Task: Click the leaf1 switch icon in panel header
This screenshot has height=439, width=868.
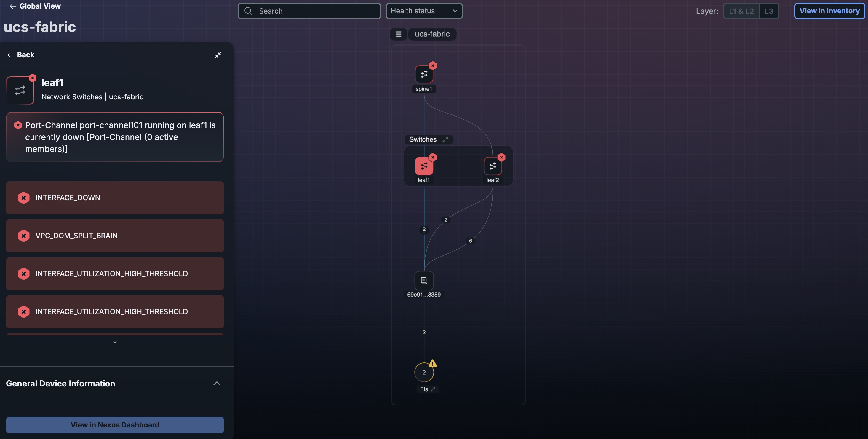Action: tap(20, 90)
